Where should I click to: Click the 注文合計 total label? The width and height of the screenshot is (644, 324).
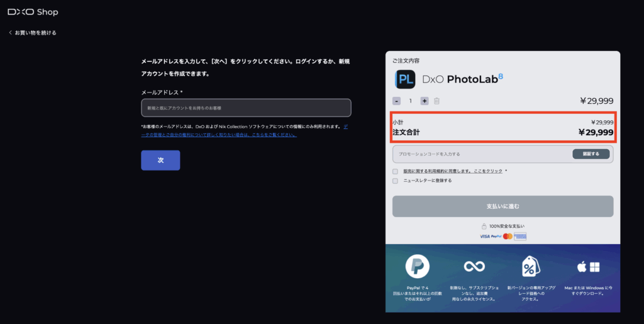pos(406,132)
